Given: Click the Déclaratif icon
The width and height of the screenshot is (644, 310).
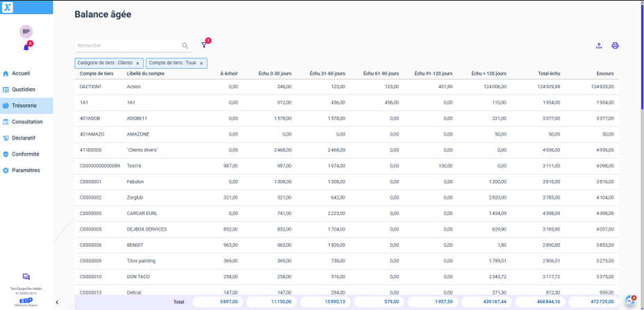Looking at the screenshot, I should [x=6, y=138].
